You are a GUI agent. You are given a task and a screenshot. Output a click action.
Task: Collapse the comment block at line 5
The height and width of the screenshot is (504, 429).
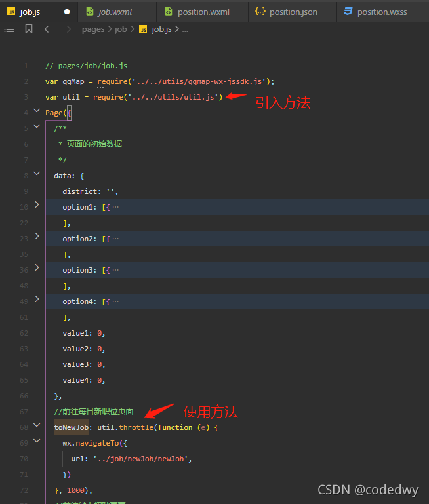click(x=37, y=126)
